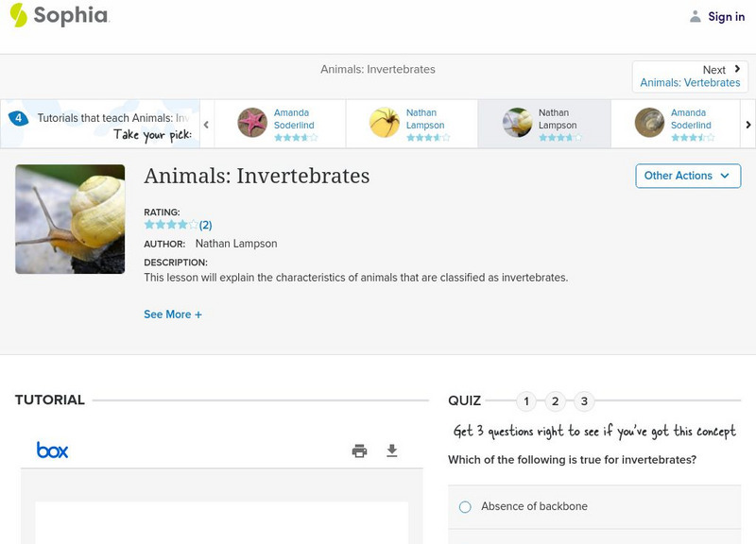Open the Animals: Vertebrates next lesson link
The width and height of the screenshot is (756, 544).
pos(691,82)
